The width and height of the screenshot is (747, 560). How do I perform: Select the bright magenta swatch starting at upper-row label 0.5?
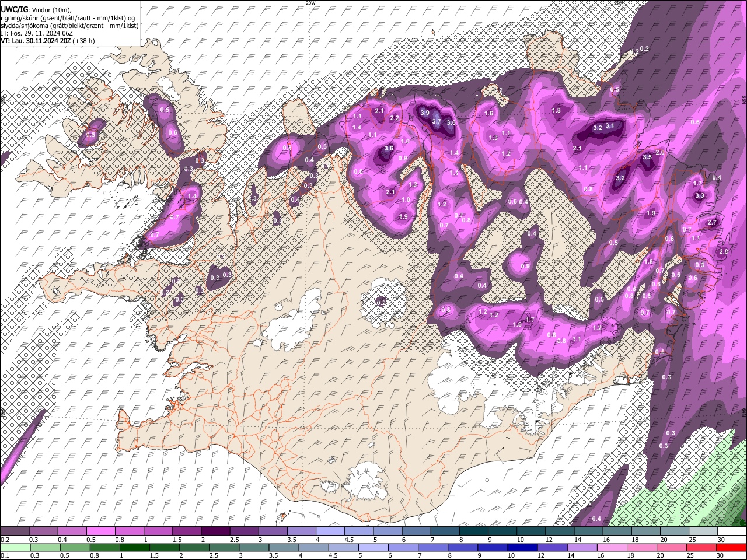pos(100,531)
